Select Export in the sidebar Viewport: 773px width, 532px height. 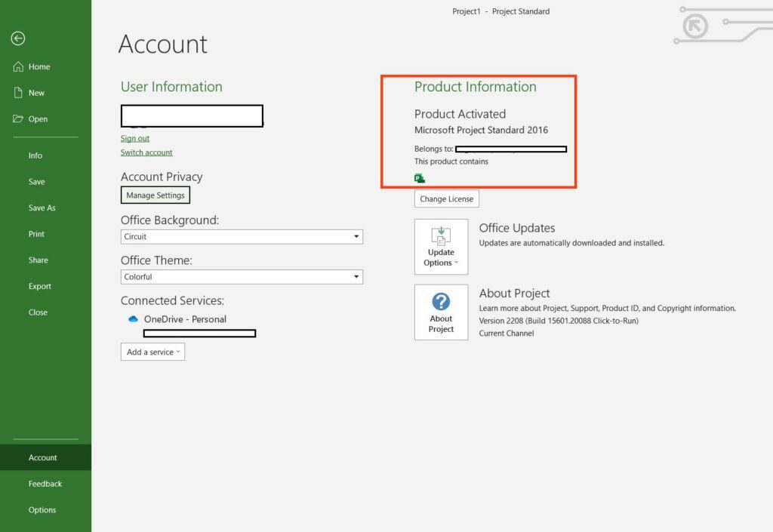(x=40, y=287)
